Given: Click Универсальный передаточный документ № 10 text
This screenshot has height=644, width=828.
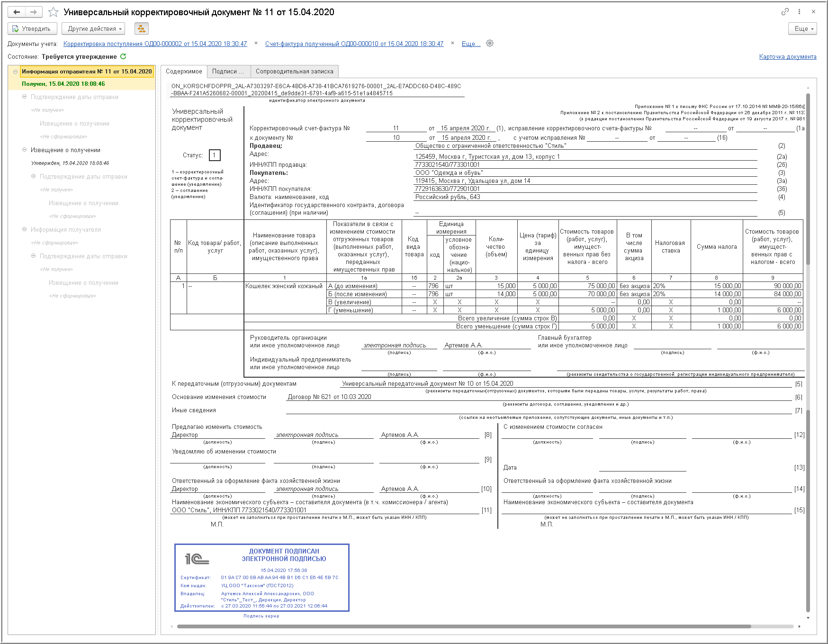Looking at the screenshot, I should tap(427, 384).
